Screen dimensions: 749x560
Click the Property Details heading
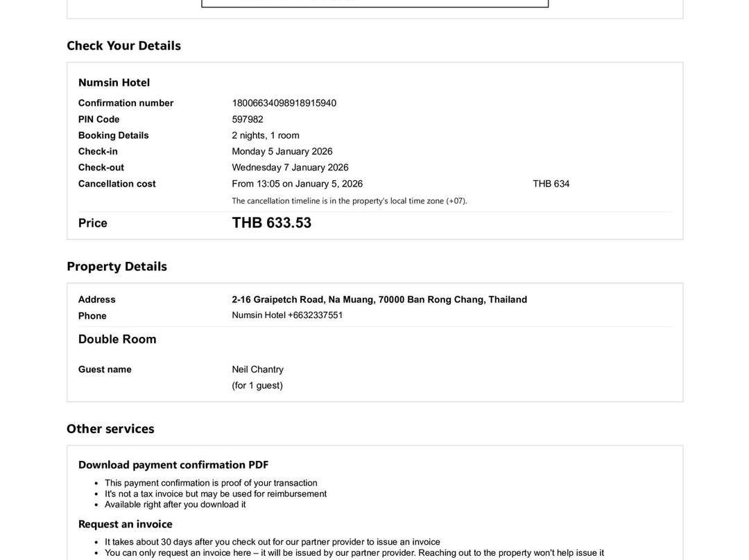(117, 266)
